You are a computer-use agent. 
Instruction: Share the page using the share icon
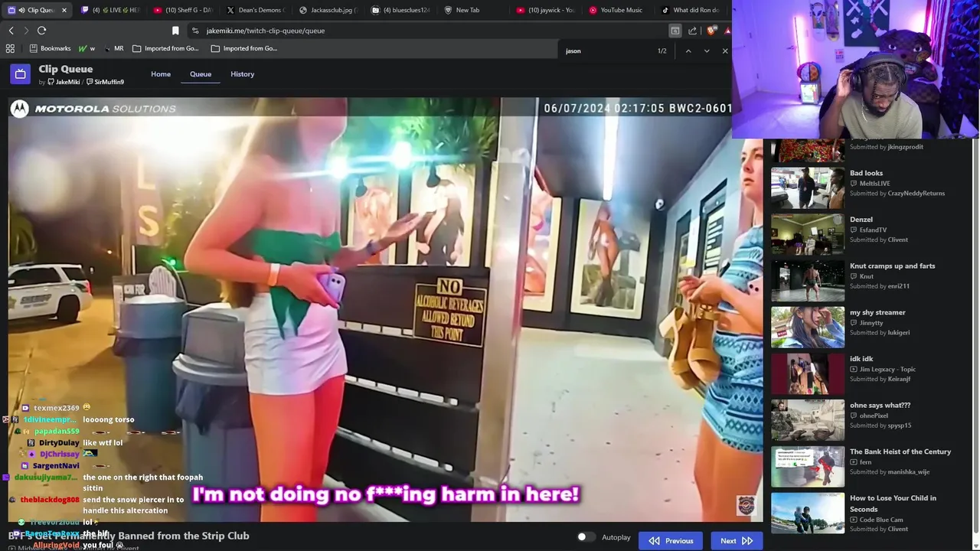tap(693, 31)
